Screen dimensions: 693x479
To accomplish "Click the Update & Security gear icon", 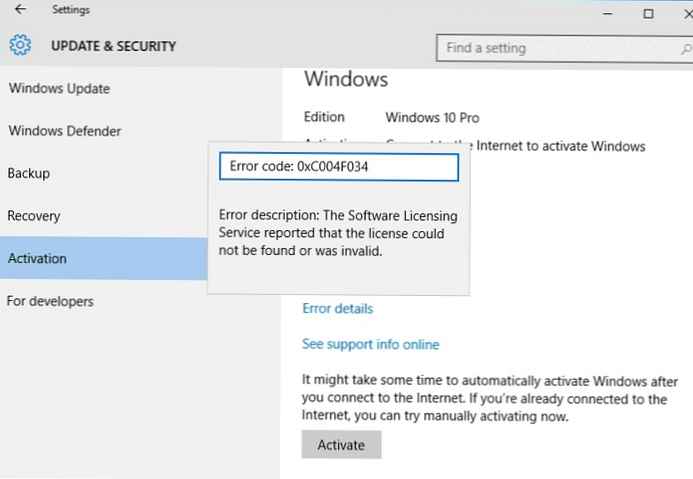I will coord(20,46).
